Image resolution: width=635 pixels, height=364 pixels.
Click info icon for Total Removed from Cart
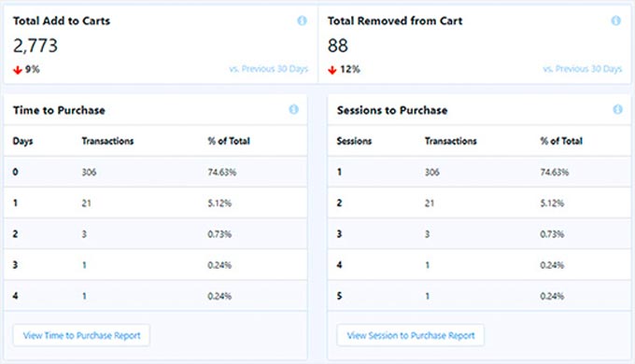[x=616, y=21]
